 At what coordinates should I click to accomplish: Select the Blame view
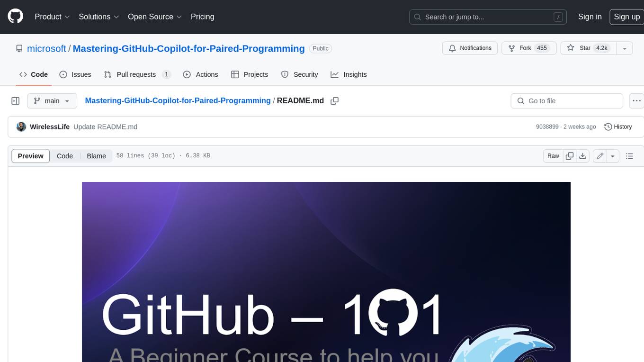click(x=96, y=156)
